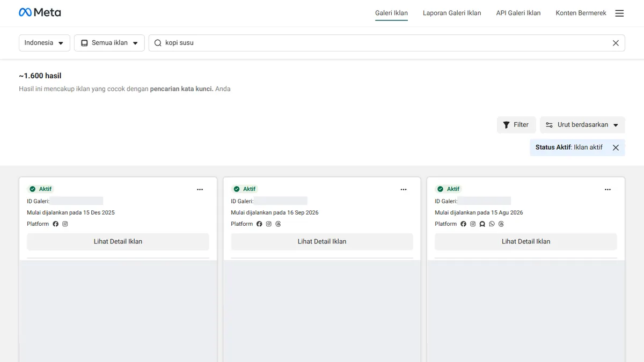Click Aktif status badge on 15 Des 2025 ad
Screen dimensions: 644x362
tap(40, 189)
